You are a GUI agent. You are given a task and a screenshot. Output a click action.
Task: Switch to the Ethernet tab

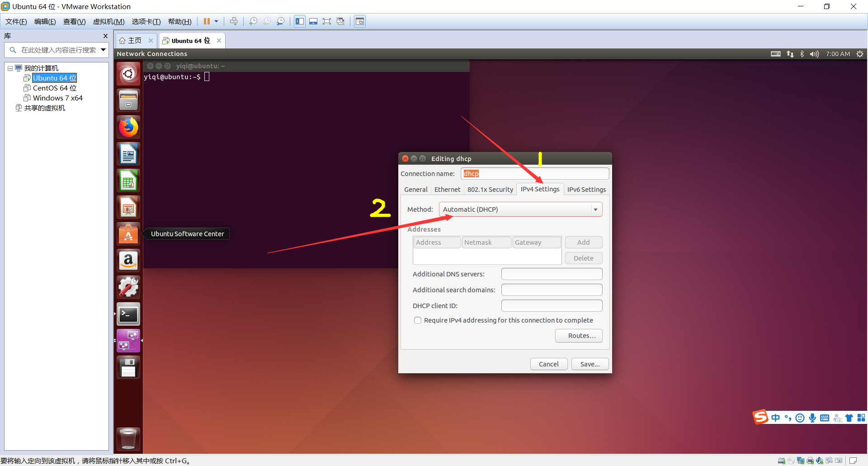pyautogui.click(x=447, y=190)
